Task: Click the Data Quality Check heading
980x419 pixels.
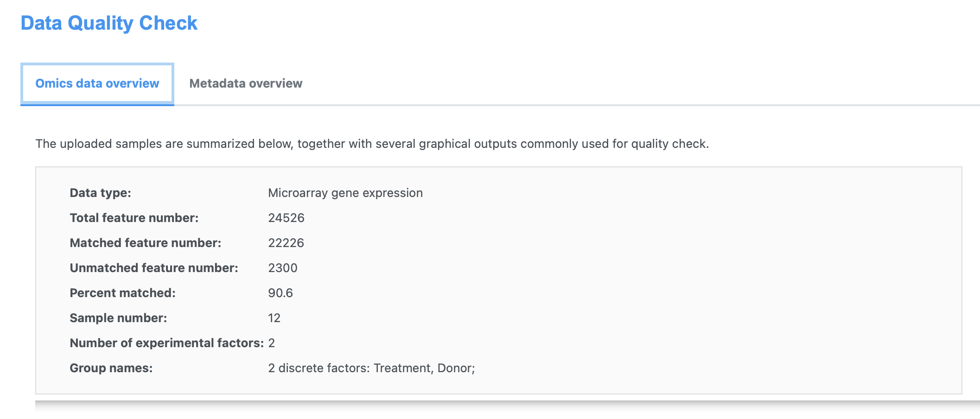Action: tap(109, 23)
